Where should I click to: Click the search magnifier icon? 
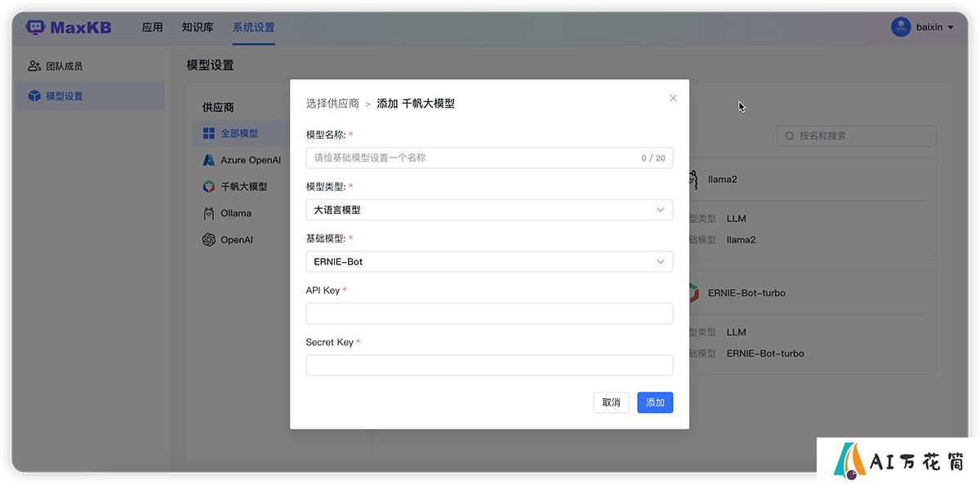[x=790, y=135]
